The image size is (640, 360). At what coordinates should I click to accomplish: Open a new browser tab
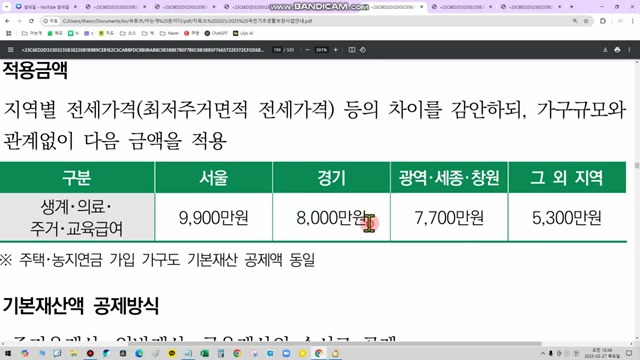pos(571,7)
